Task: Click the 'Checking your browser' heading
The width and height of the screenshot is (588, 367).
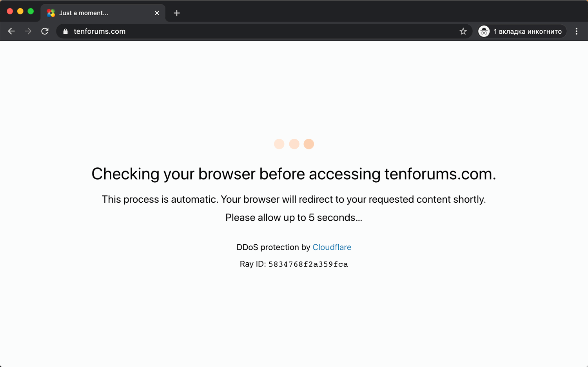Action: 294,174
